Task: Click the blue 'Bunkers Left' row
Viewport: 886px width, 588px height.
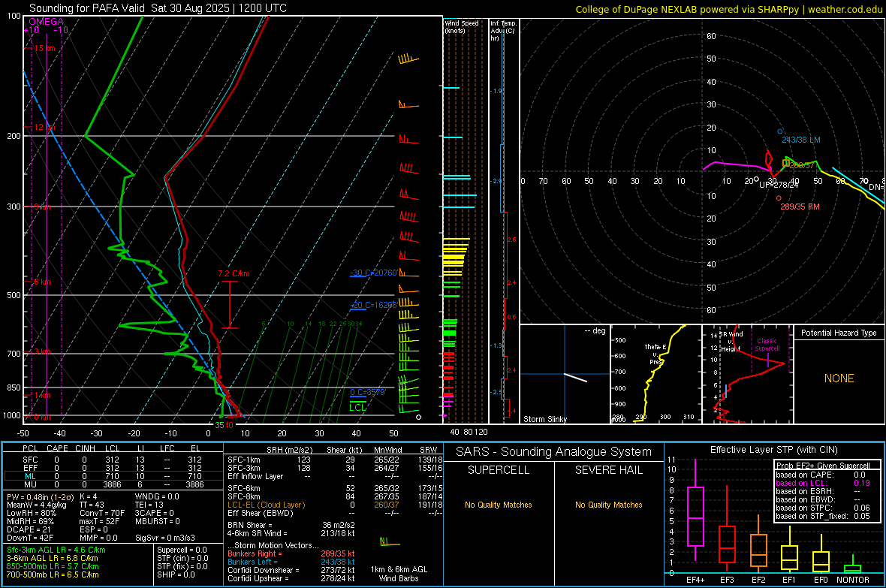Action: click(x=291, y=562)
